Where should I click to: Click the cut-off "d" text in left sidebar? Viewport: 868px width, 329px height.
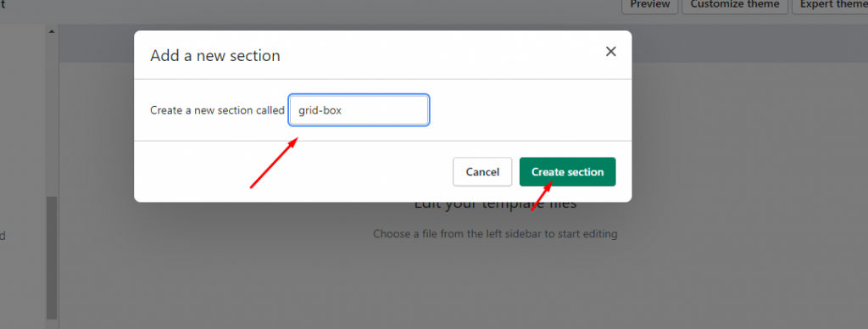coord(3,236)
